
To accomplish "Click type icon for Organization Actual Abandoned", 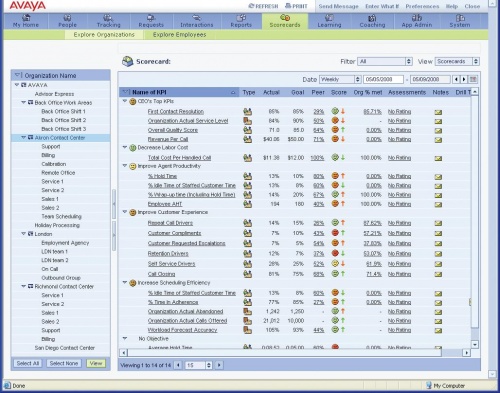I will 247,311.
